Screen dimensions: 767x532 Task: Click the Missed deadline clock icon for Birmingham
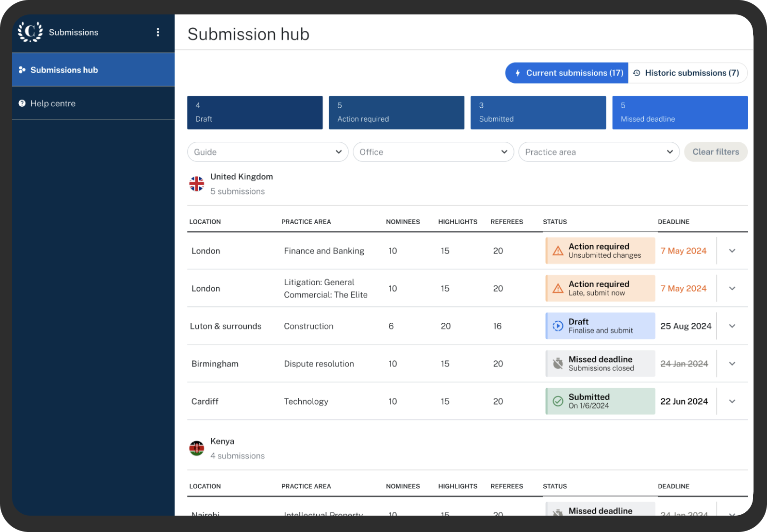click(558, 364)
